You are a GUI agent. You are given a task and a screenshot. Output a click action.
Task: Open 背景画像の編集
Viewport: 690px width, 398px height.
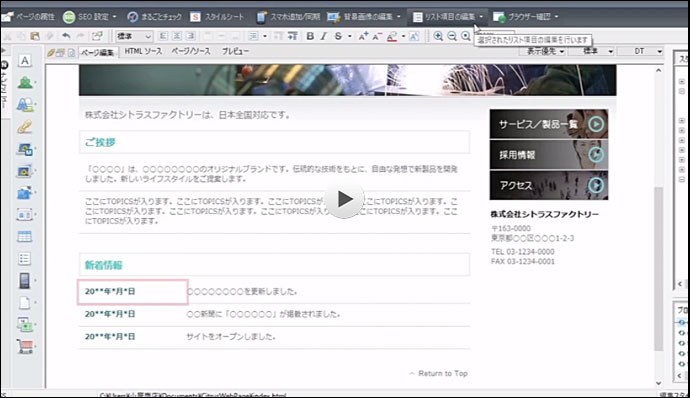361,17
